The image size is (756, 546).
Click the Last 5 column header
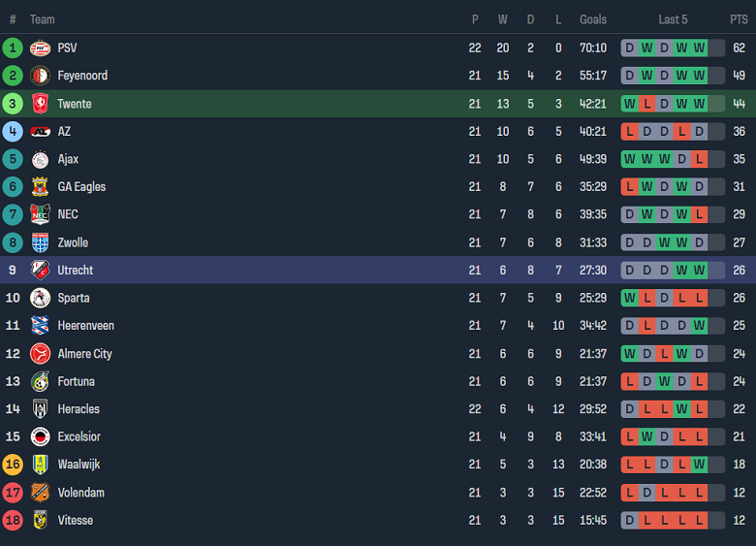(x=673, y=19)
